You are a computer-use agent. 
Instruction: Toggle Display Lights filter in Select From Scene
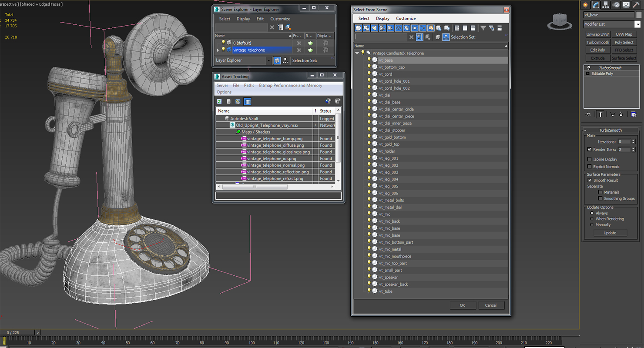[374, 28]
